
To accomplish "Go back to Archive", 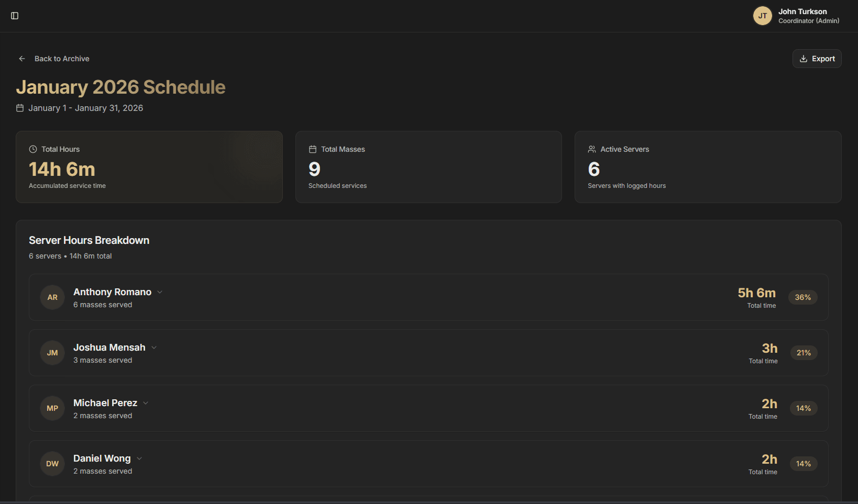I will coord(61,59).
